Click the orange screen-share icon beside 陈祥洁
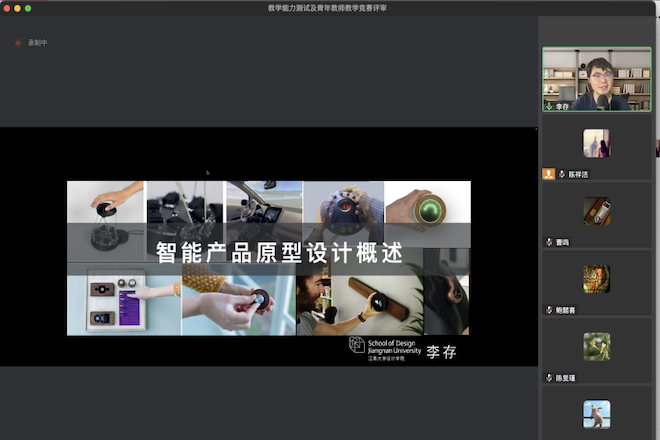The width and height of the screenshot is (660, 440). point(548,173)
